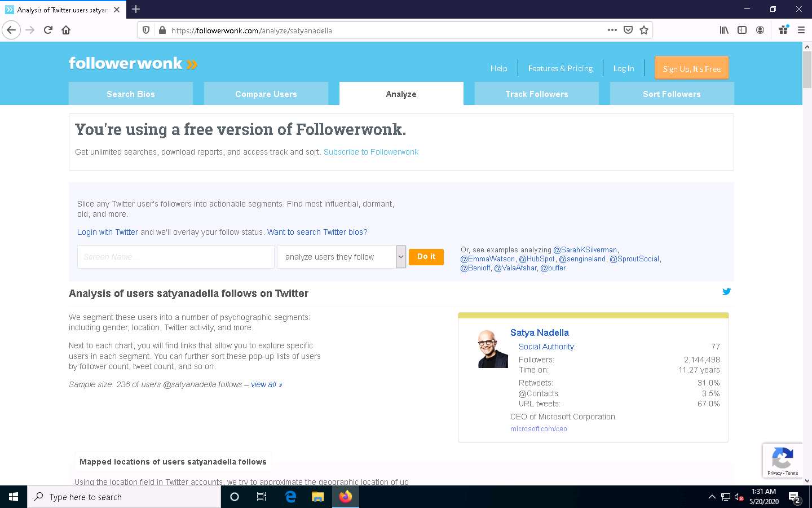Open the Track Followers tab
812x508 pixels.
coord(537,94)
